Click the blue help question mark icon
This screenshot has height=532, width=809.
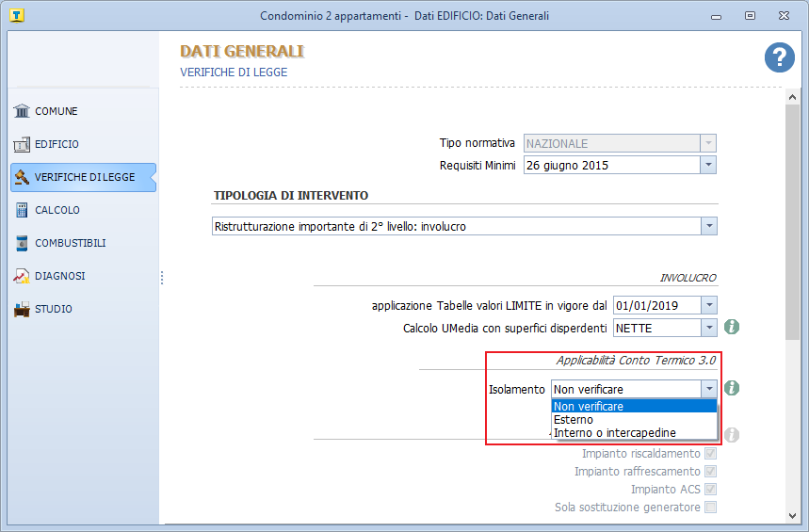[779, 57]
